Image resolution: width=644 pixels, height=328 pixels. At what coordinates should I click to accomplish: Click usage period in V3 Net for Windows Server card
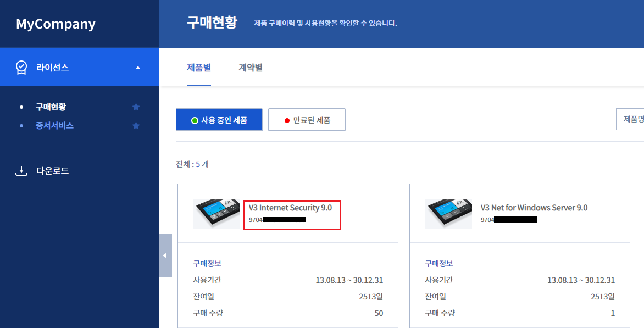581,280
